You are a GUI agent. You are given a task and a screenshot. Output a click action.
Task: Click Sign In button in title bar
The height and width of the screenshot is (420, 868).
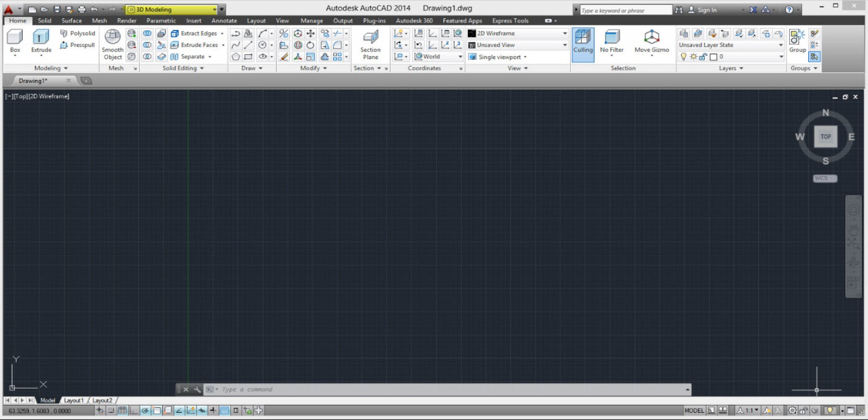[x=702, y=10]
